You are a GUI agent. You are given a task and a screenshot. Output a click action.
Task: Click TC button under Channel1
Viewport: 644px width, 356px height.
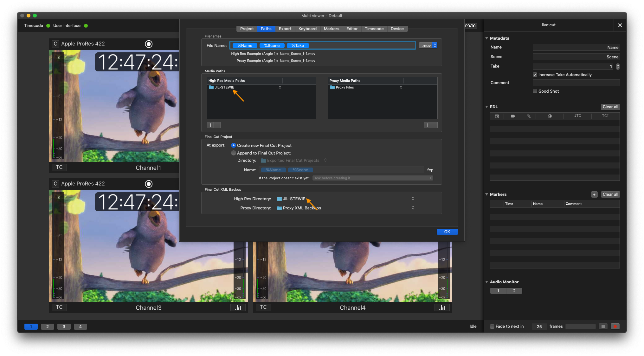(59, 167)
